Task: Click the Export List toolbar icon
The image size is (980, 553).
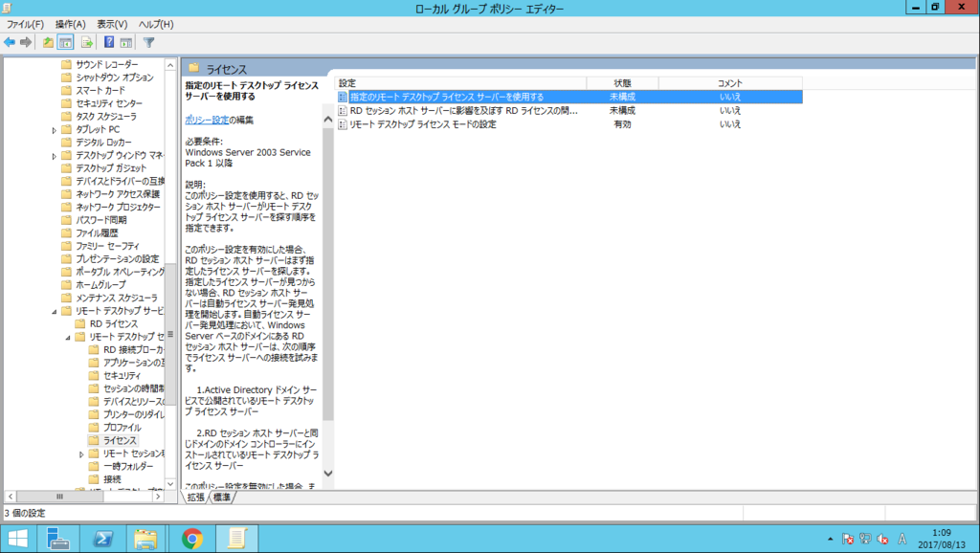Action: point(87,42)
